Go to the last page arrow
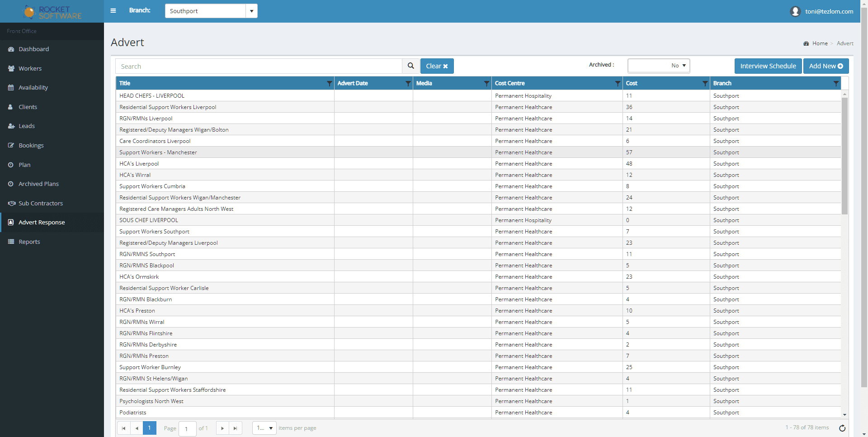The width and height of the screenshot is (868, 437). click(235, 428)
